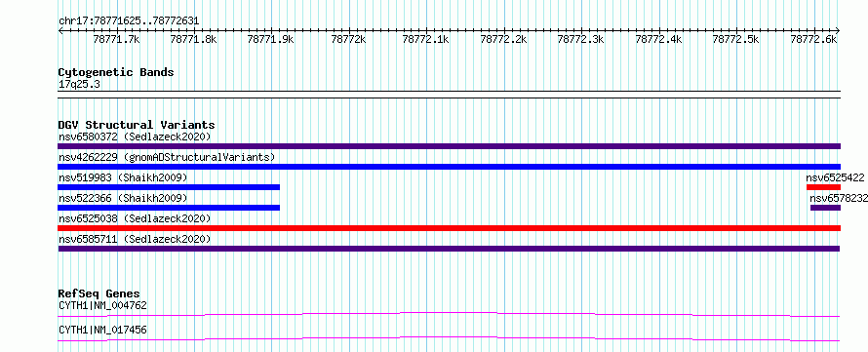The image size is (868, 352).
Task: Click the Cytogenetic Bands track title
Action: coord(116,72)
